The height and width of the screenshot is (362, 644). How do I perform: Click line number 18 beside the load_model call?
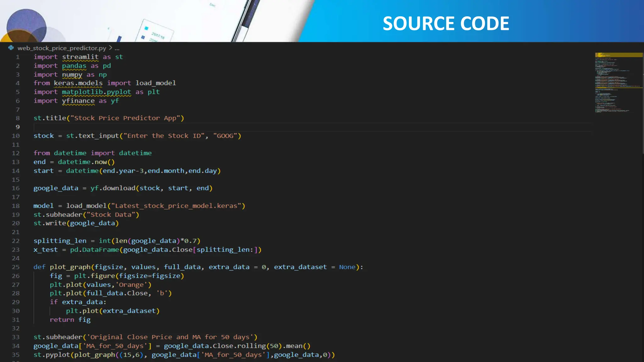coord(16,206)
